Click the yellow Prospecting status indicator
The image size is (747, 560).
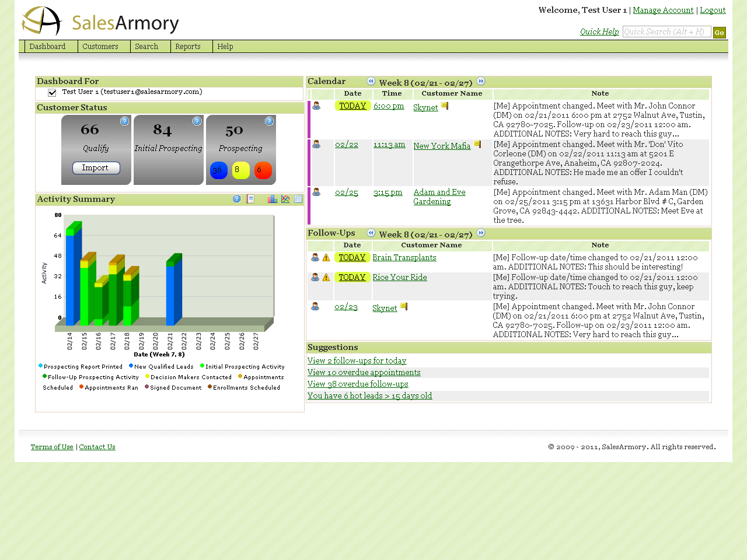click(240, 170)
